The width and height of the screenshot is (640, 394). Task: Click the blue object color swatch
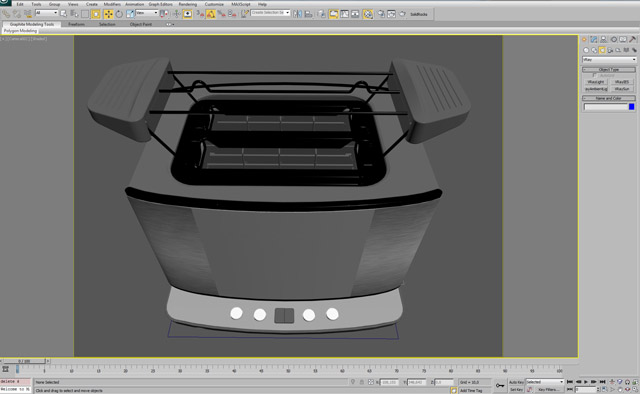point(631,107)
